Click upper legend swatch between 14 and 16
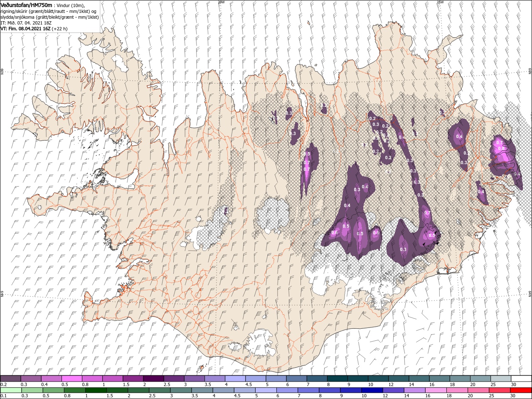 (419, 379)
